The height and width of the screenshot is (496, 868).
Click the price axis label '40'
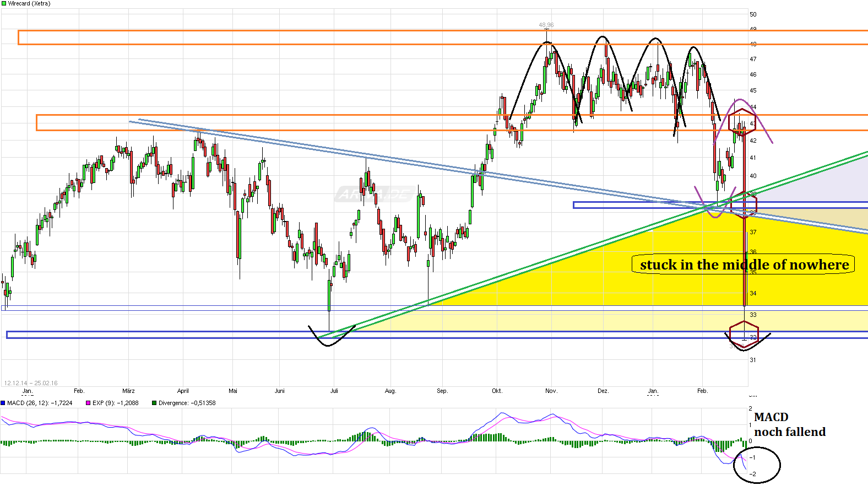pyautogui.click(x=753, y=176)
